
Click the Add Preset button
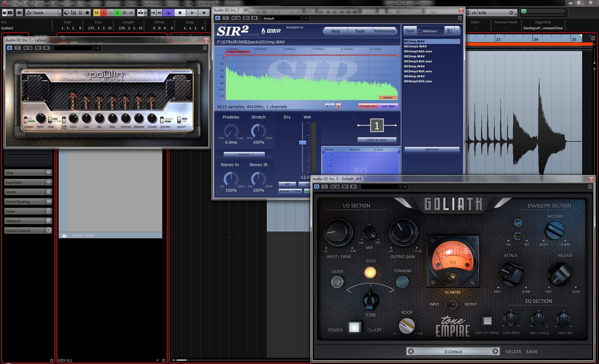pyautogui.click(x=432, y=149)
